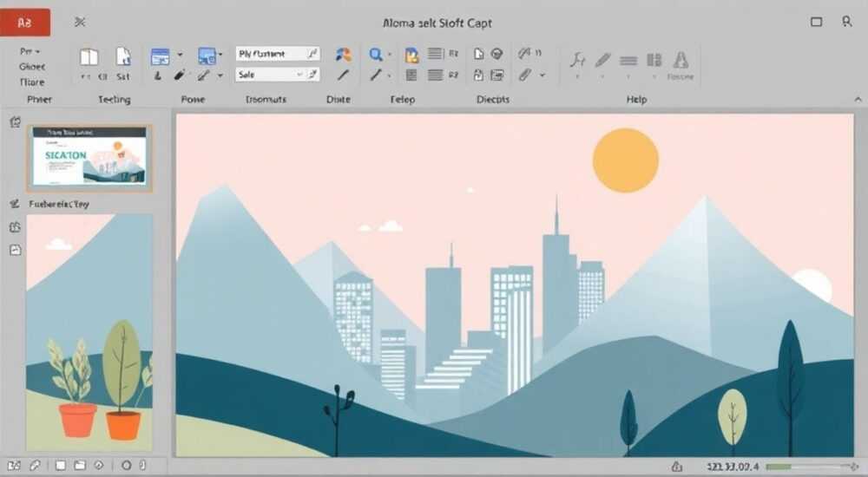868x477 pixels.
Task: Click the orange-blue people icon
Action: [x=344, y=55]
